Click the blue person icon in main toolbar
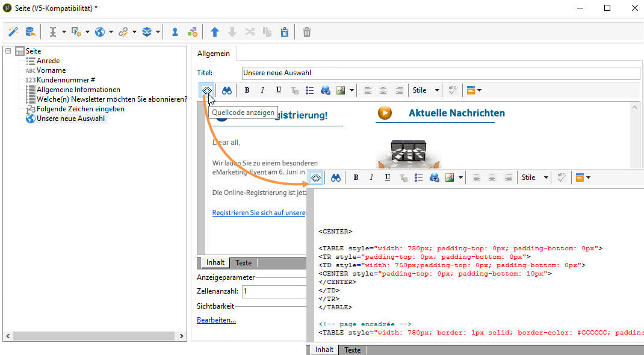The width and height of the screenshot is (644, 355). 175,32
